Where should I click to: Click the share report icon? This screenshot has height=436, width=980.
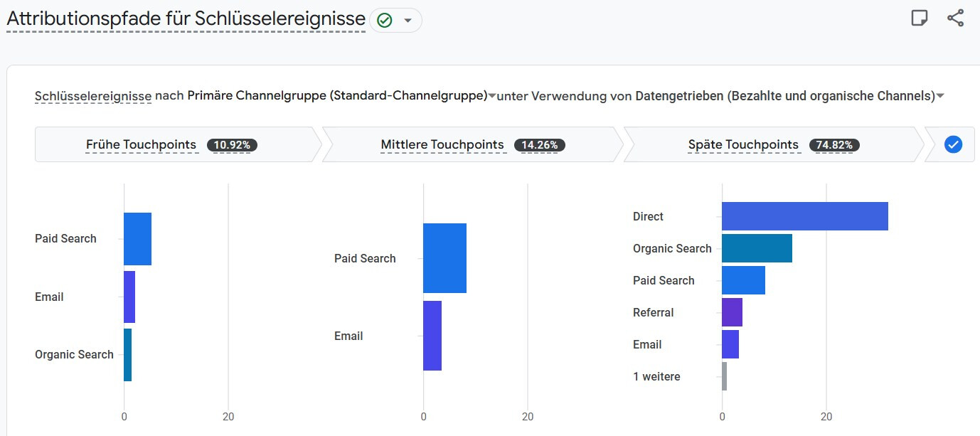[955, 18]
